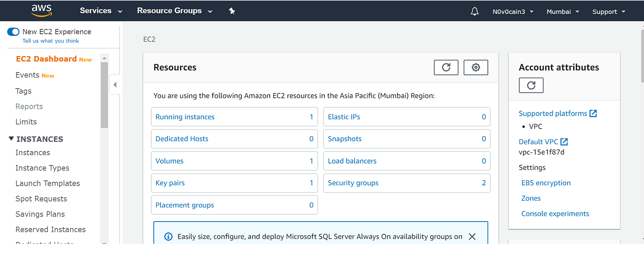
Task: Open Savings Plans in sidebar
Action: 40,214
